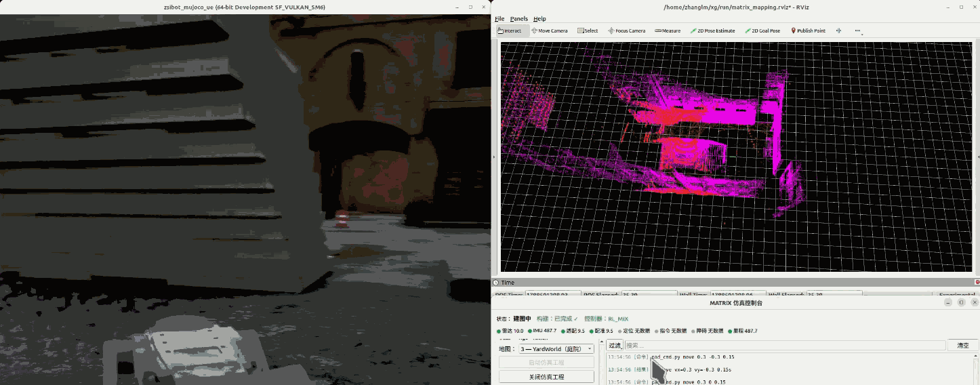Open the YardWorld map dropdown
The image size is (980, 385).
pos(556,348)
